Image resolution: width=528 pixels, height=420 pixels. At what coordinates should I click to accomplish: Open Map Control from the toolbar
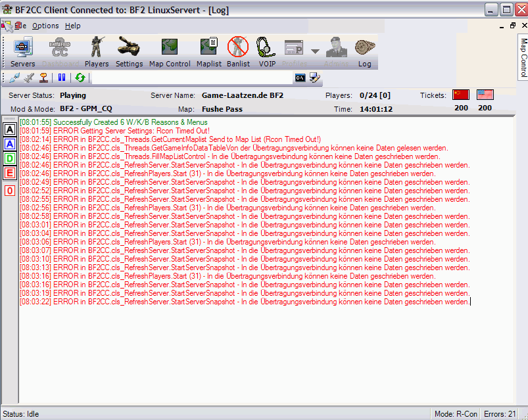170,52
